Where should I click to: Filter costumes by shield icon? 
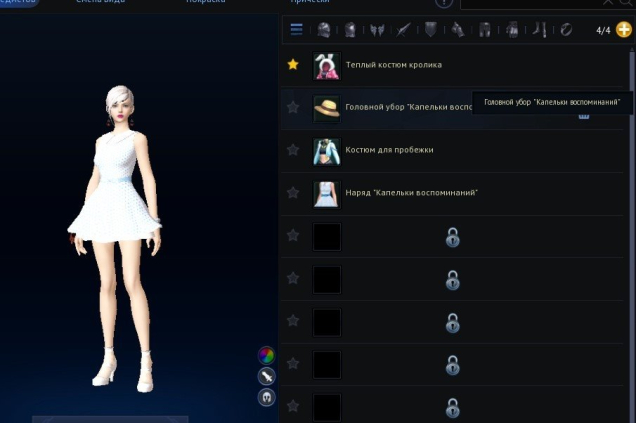click(x=431, y=30)
